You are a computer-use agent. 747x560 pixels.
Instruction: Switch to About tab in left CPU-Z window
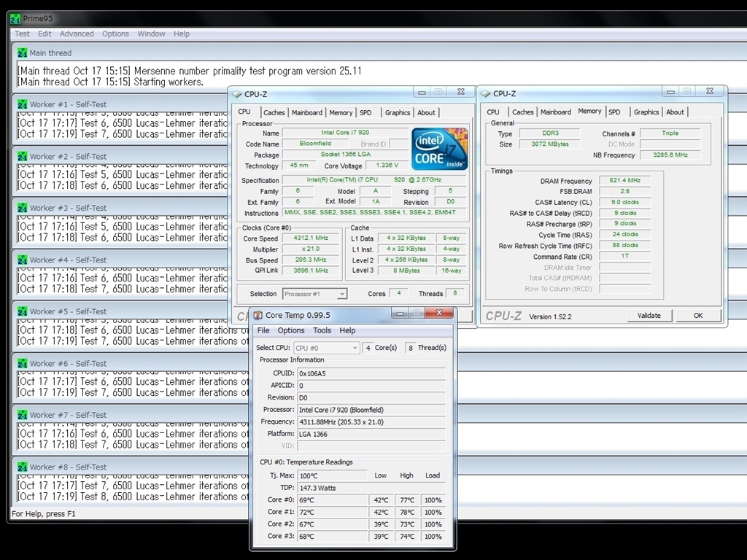[426, 113]
